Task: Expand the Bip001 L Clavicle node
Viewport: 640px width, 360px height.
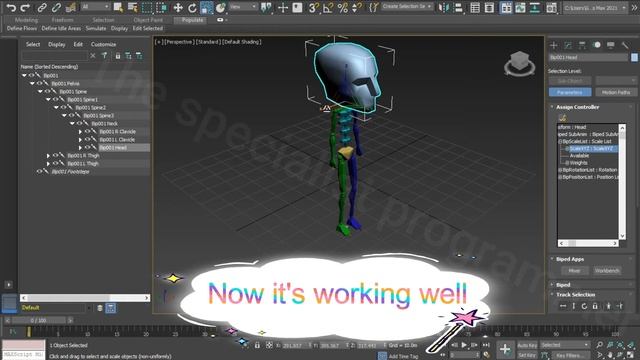Action: (x=80, y=140)
